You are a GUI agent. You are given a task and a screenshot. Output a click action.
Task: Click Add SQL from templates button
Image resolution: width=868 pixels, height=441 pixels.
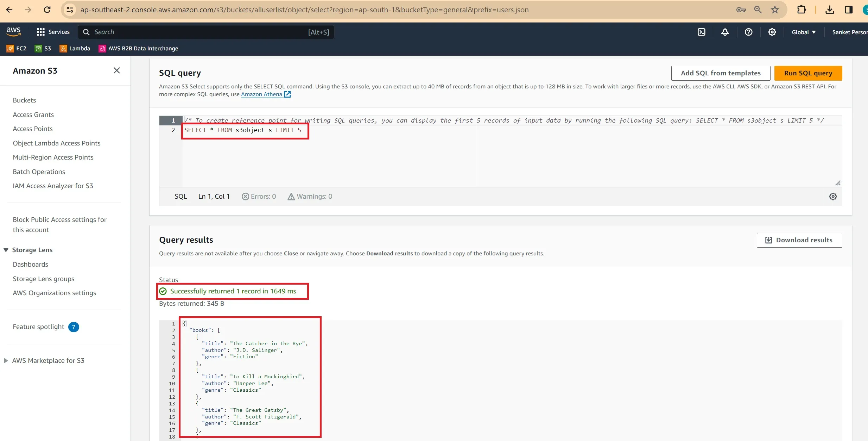(x=721, y=73)
